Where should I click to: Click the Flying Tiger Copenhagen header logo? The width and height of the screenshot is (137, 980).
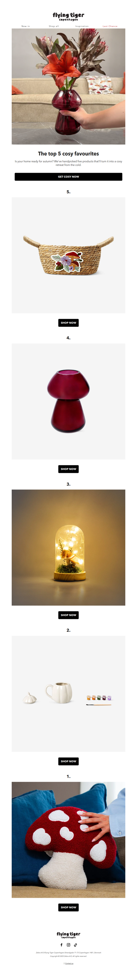pos(68,16)
